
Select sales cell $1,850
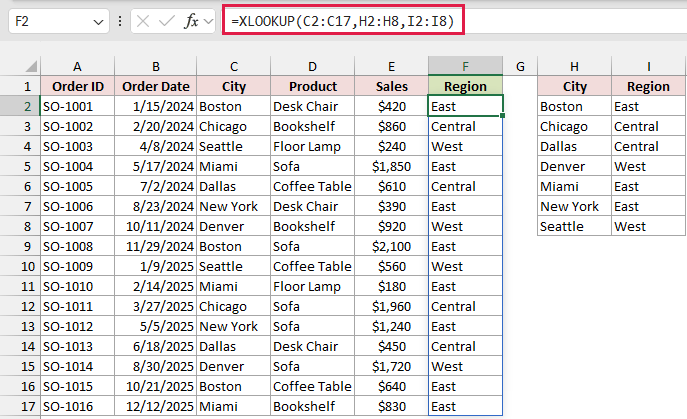pos(391,167)
